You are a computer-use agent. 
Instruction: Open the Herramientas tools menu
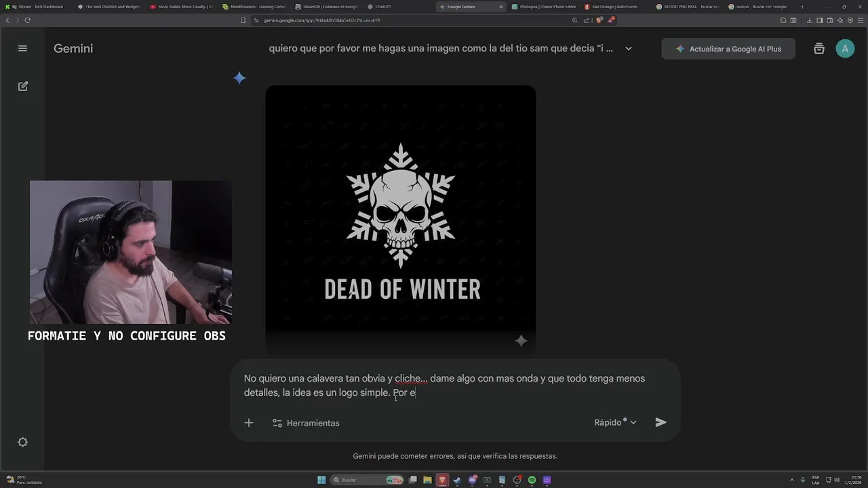306,423
